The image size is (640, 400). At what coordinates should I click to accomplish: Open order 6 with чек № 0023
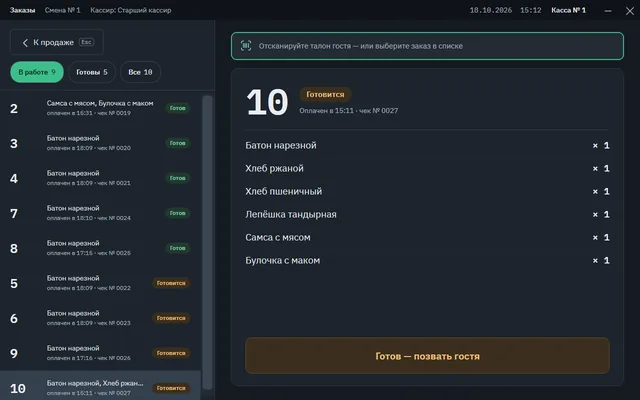(x=100, y=318)
